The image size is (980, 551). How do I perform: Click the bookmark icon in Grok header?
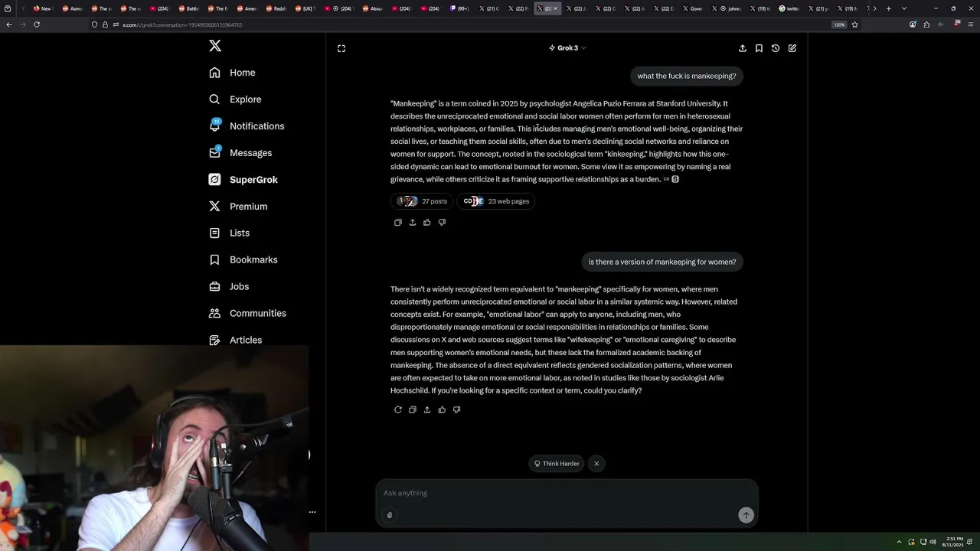[759, 48]
